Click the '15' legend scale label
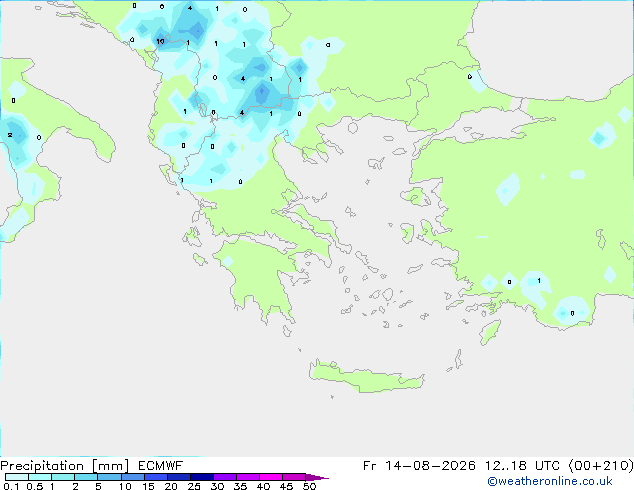The image size is (634, 490). (x=148, y=486)
